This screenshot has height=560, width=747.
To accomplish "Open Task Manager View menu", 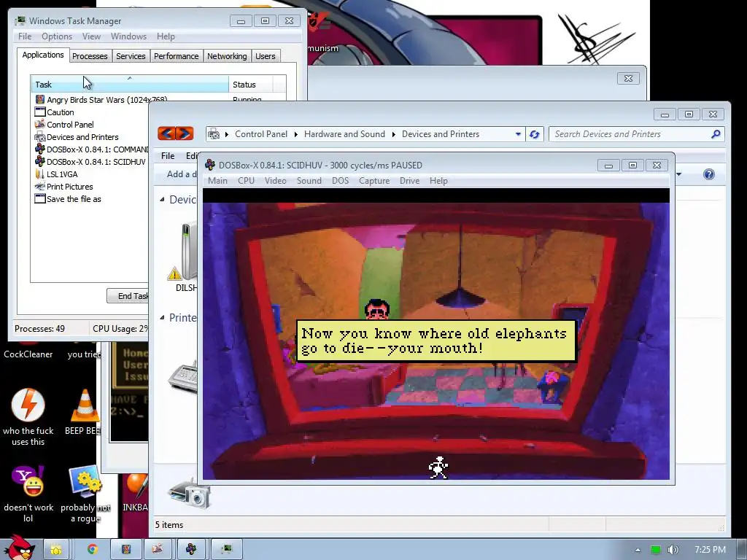I will 91,36.
